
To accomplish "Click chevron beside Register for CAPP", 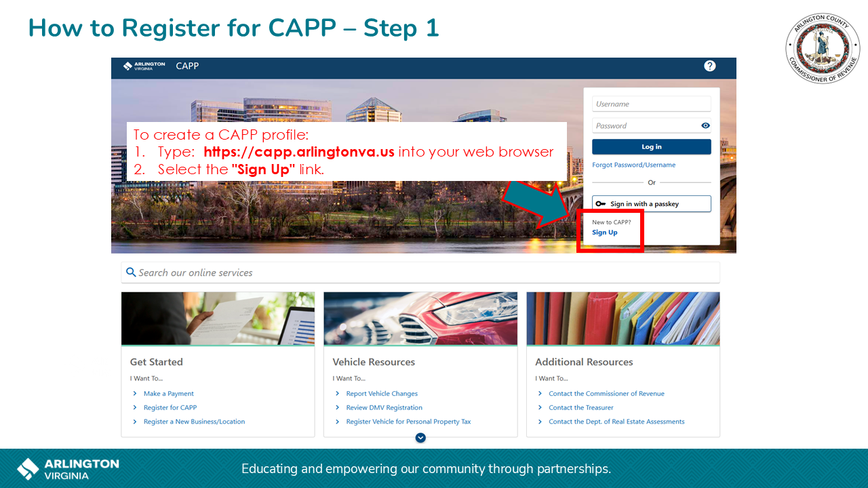I will click(136, 407).
